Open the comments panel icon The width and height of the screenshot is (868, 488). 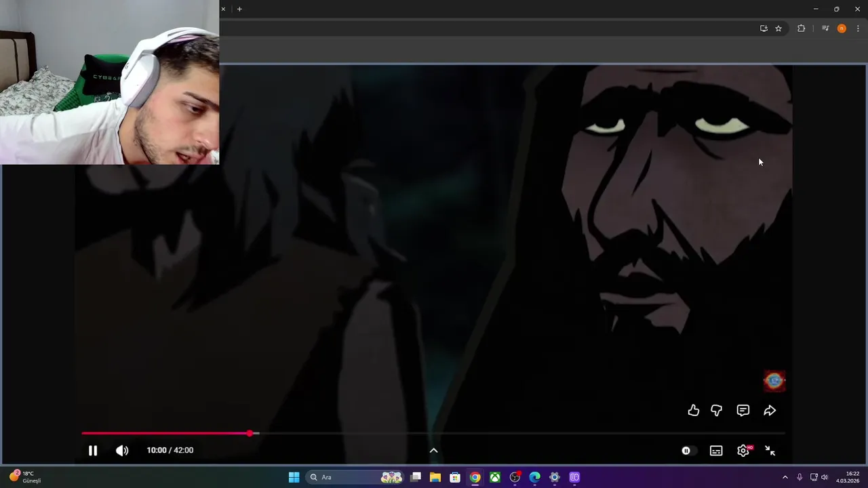point(743,410)
